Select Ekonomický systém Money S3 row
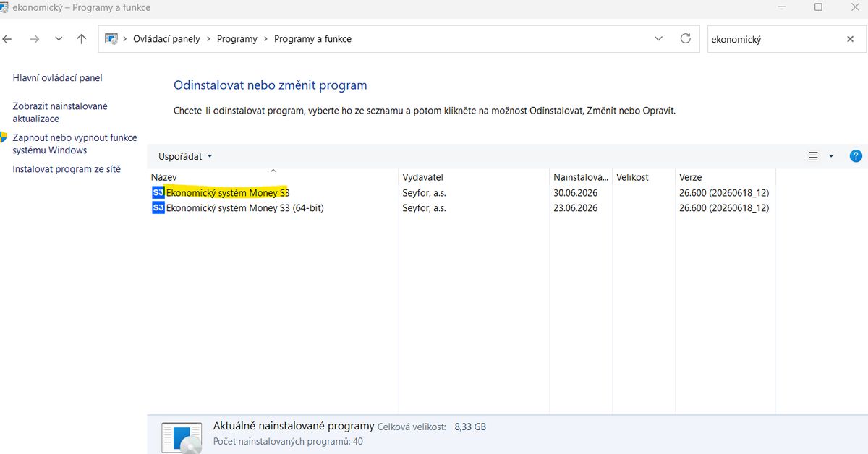 461,192
